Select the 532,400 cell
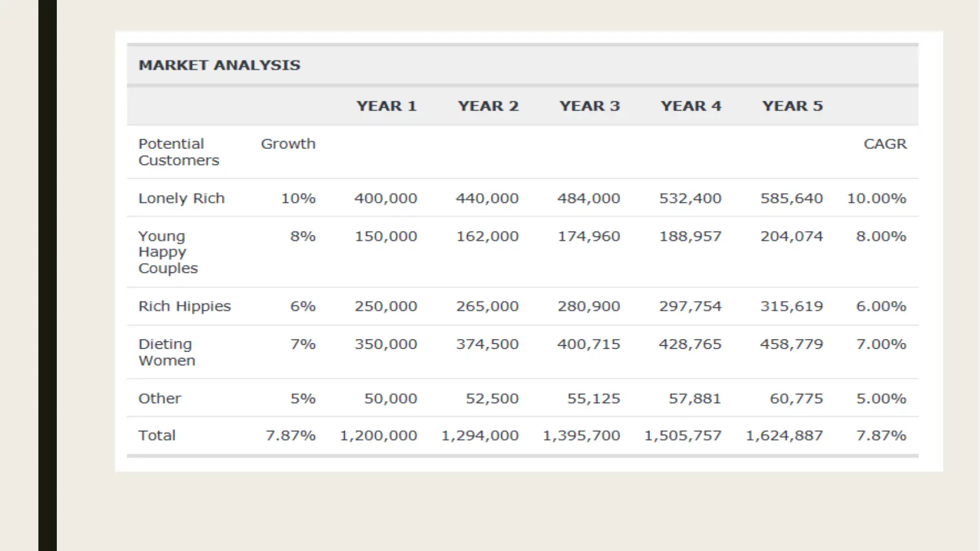980x551 pixels. point(690,198)
